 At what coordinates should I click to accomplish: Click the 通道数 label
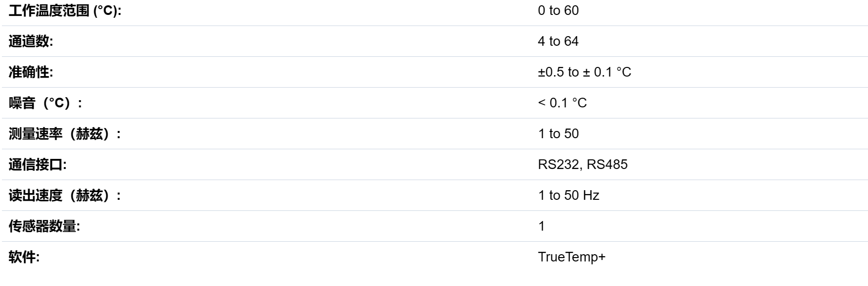[x=31, y=41]
